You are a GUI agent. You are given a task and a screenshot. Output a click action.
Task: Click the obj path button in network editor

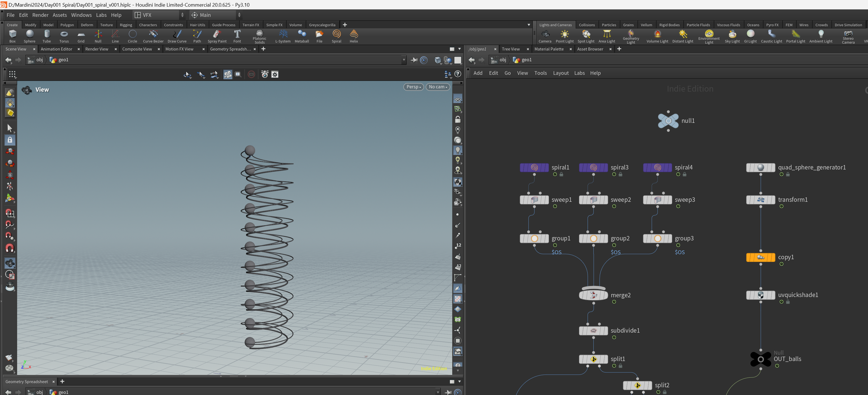point(499,60)
